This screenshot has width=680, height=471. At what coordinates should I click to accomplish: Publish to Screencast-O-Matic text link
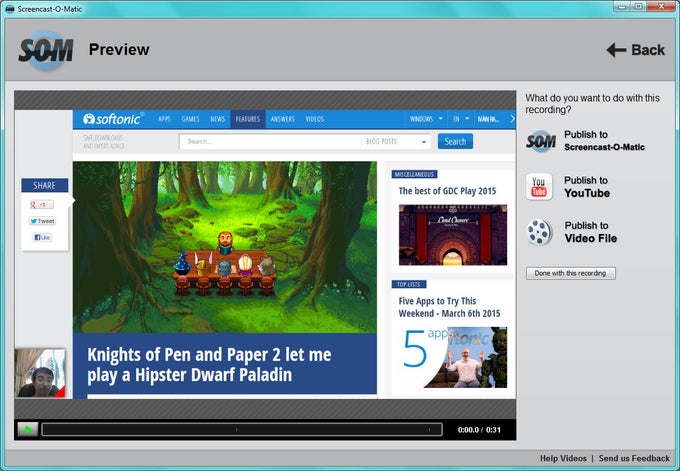pyautogui.click(x=604, y=141)
